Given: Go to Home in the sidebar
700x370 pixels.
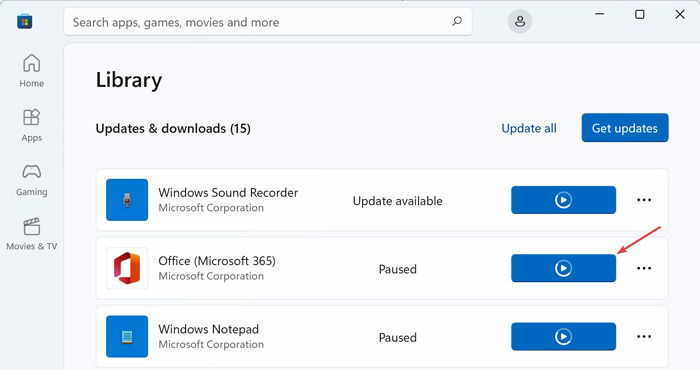Looking at the screenshot, I should pos(31,71).
